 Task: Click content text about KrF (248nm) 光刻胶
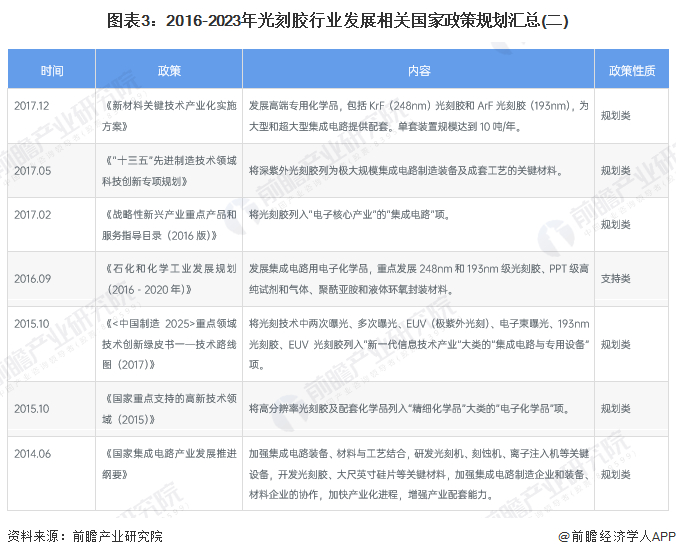pos(419,116)
